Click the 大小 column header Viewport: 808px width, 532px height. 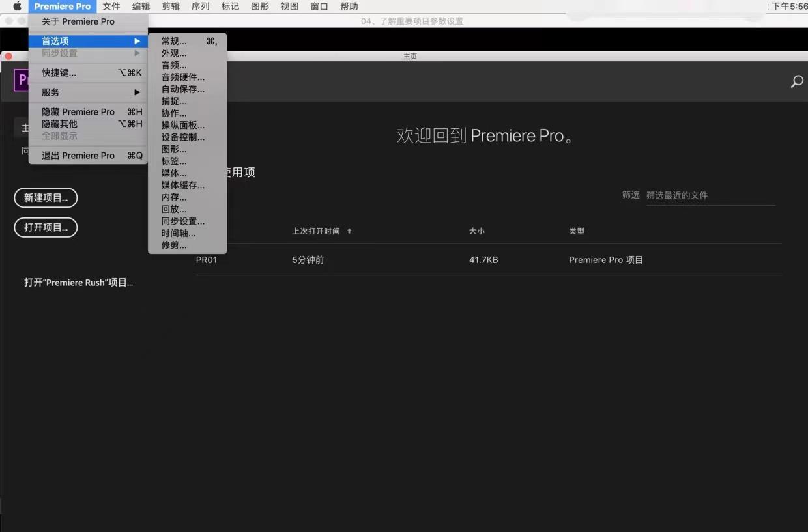(477, 231)
